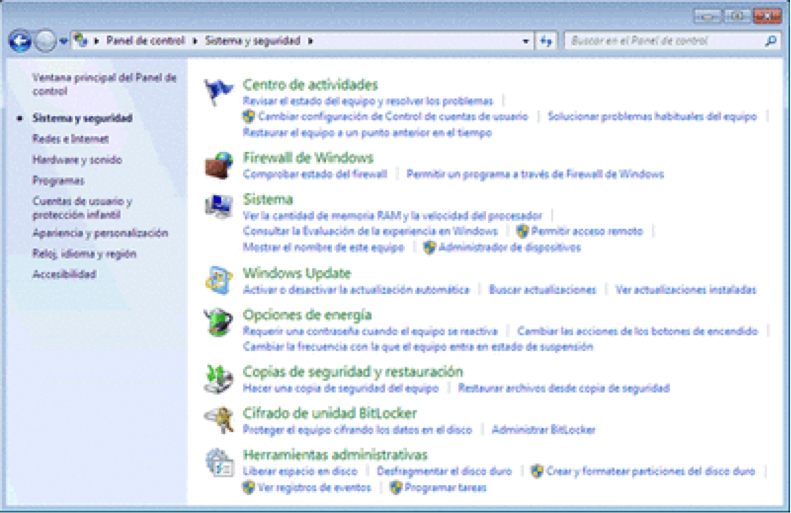Expand the address bar history dropdown

pyautogui.click(x=526, y=41)
